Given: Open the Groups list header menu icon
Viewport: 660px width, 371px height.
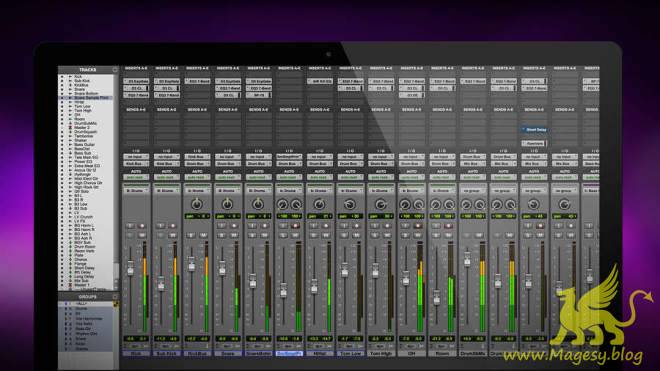Looking at the screenshot, I should [115, 297].
